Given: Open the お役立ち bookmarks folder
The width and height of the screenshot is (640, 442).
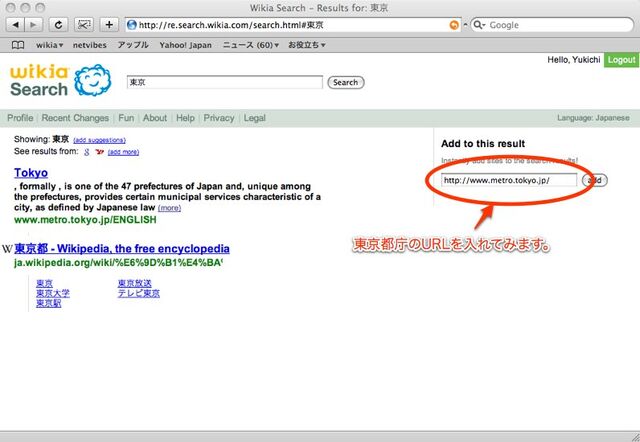Looking at the screenshot, I should click(x=307, y=45).
